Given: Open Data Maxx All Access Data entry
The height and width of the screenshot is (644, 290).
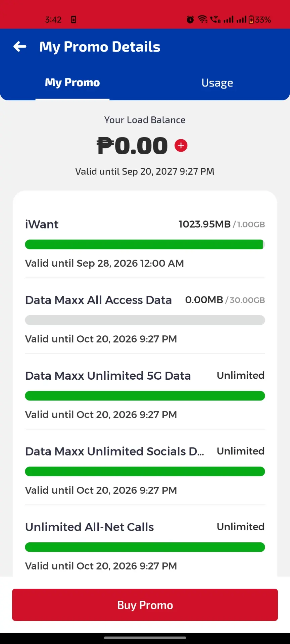Looking at the screenshot, I should pos(145,319).
